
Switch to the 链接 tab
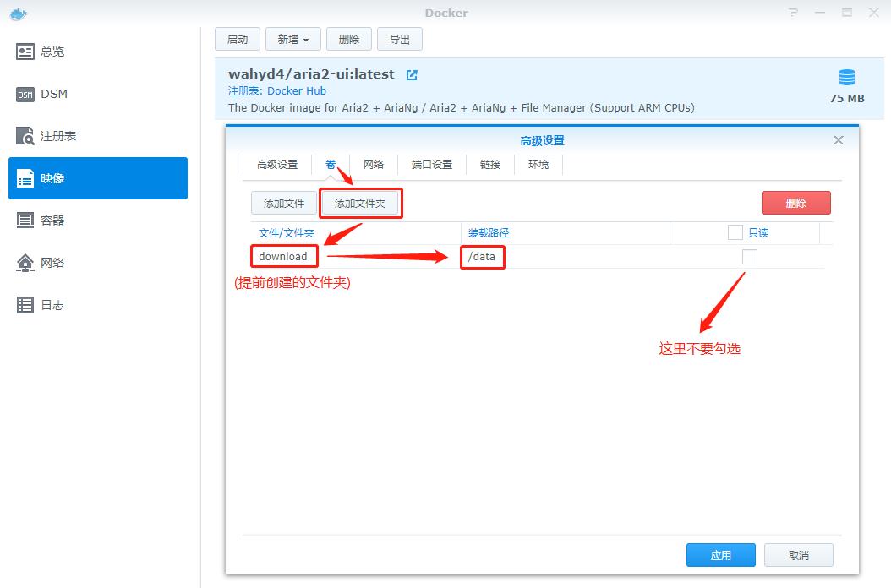coord(489,165)
